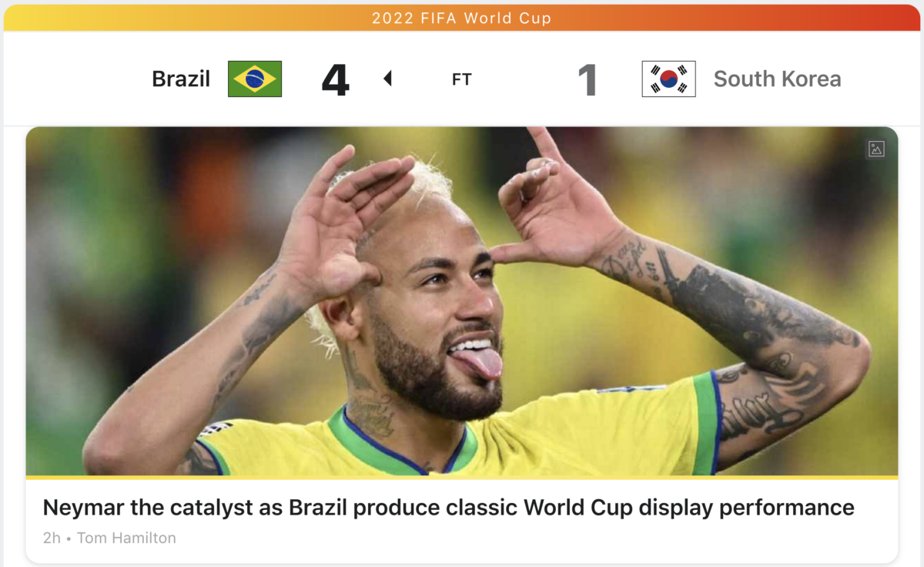This screenshot has width=924, height=567.
Task: Click Brazil's score of 4
Action: coord(336,79)
